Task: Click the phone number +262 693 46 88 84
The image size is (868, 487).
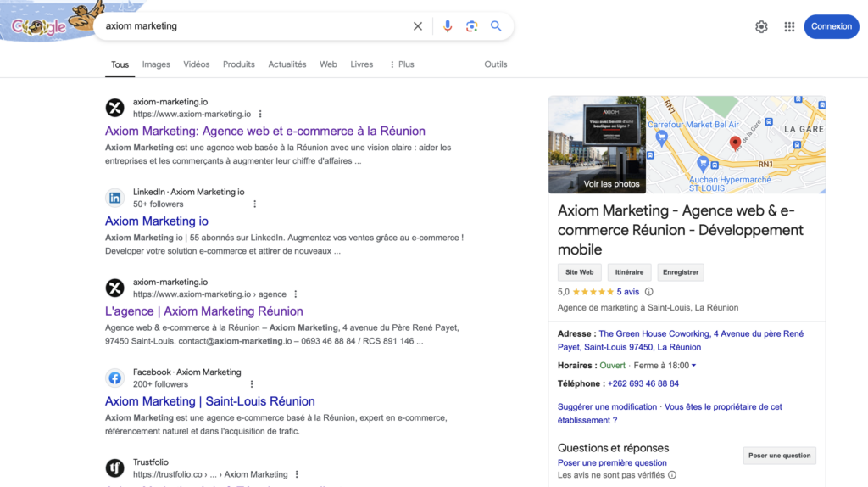Action: tap(643, 383)
